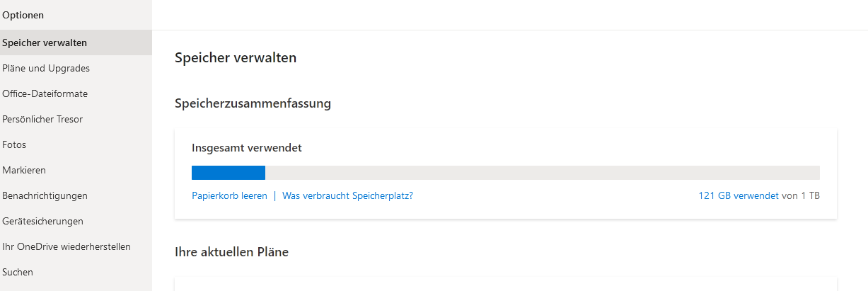Screen dimensions: 868x291
Task: Click the Papierkorb leeren link
Action: (229, 195)
